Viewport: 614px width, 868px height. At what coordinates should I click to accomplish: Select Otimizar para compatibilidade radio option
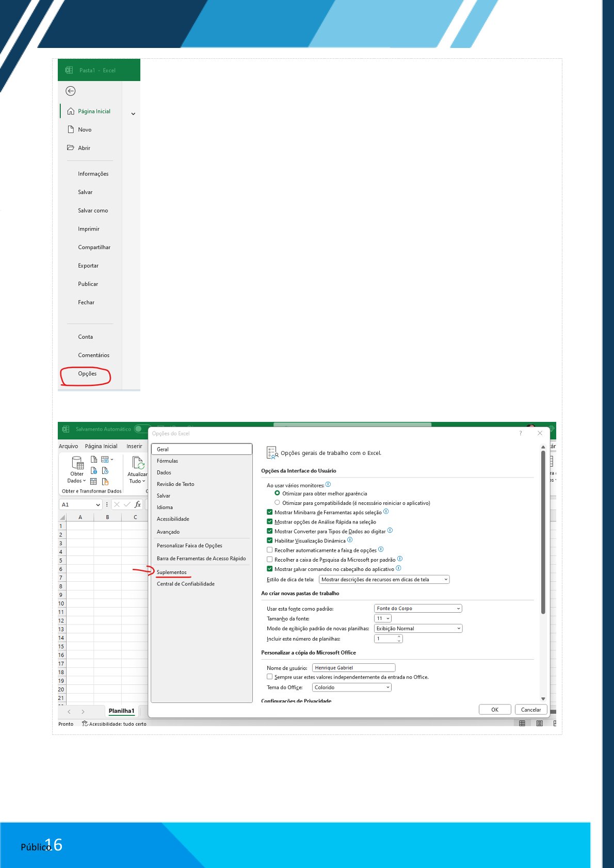(277, 502)
